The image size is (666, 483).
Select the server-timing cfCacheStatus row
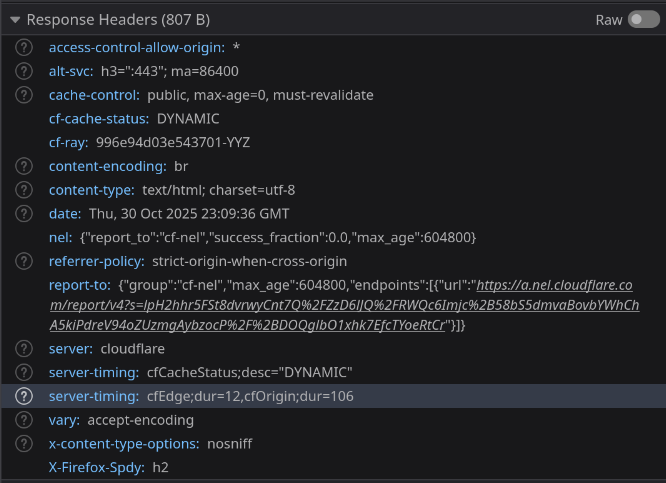[x=333, y=373]
